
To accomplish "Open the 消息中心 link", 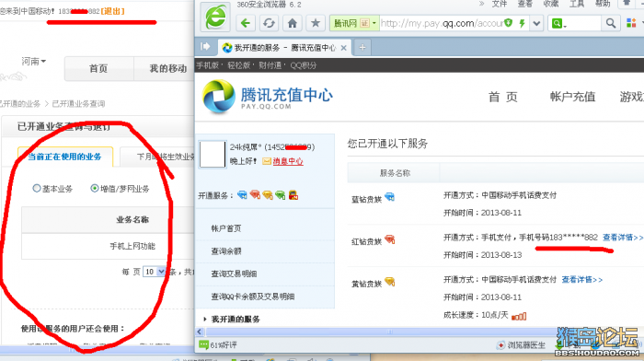I will (x=288, y=161).
